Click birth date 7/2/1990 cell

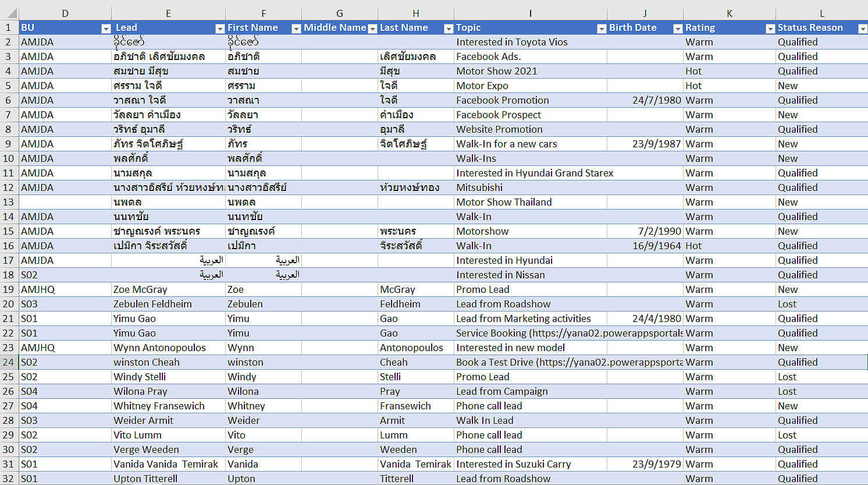[x=645, y=231]
